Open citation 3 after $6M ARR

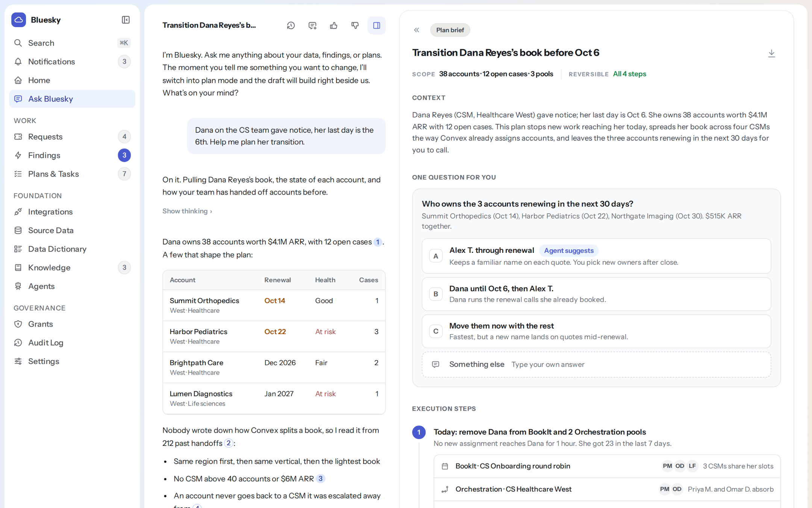pyautogui.click(x=320, y=479)
